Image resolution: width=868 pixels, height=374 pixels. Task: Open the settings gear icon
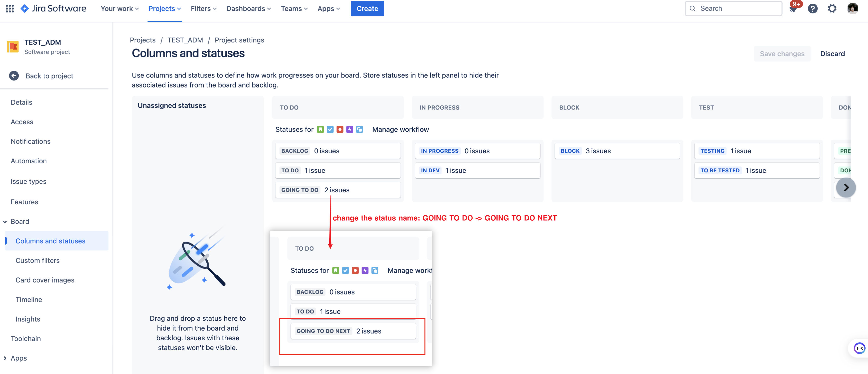(832, 9)
